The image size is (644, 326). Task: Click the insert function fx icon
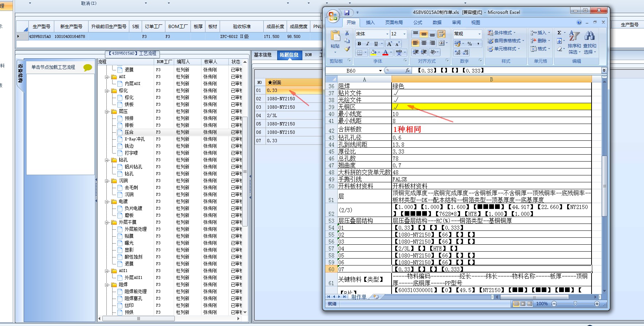click(x=407, y=70)
